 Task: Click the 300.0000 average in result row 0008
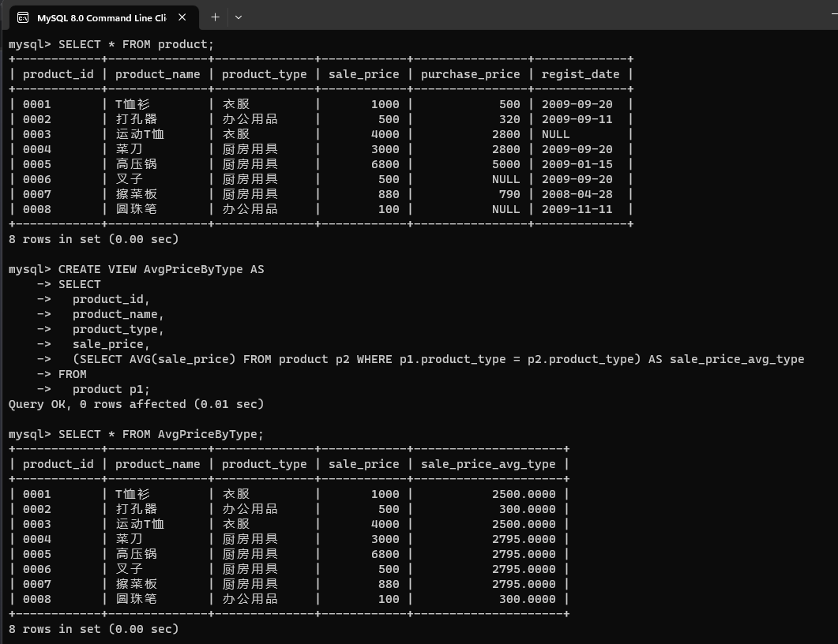coord(527,599)
